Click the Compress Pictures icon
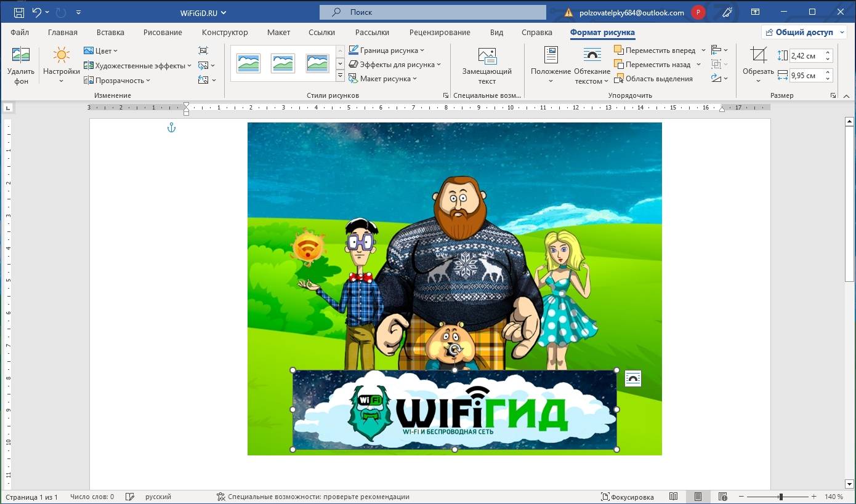856x504 pixels. click(203, 50)
